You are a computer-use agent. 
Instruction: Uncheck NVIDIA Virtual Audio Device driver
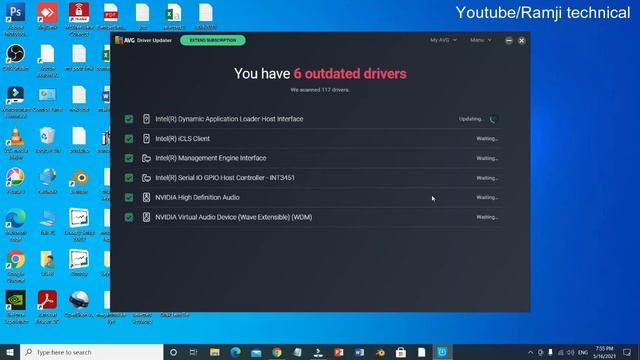[129, 217]
